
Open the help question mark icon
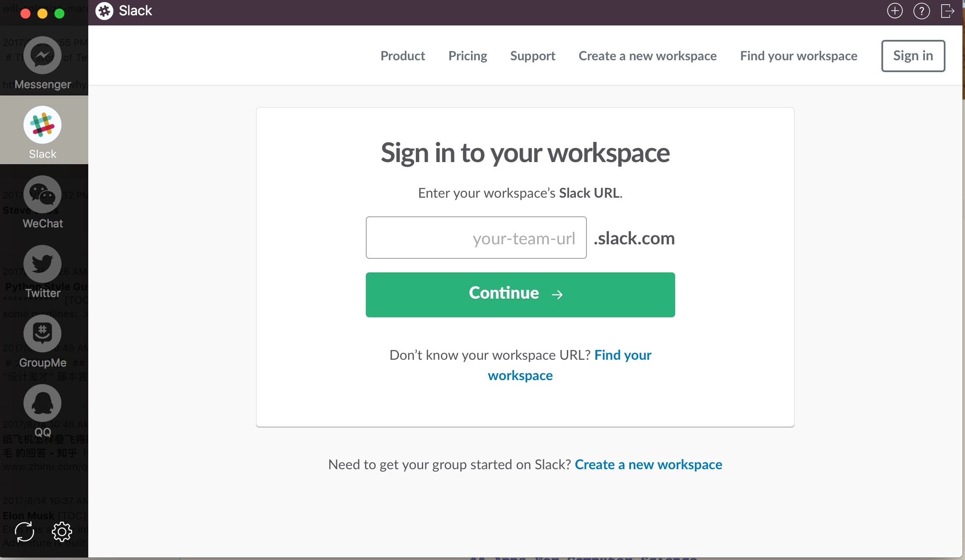click(x=921, y=11)
